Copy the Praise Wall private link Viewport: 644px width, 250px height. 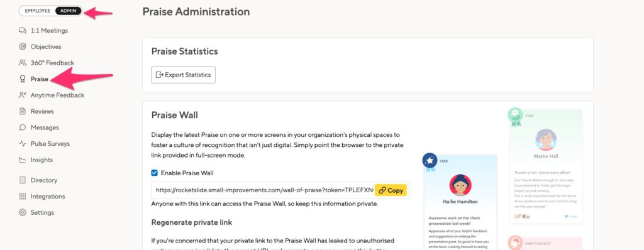[391, 190]
